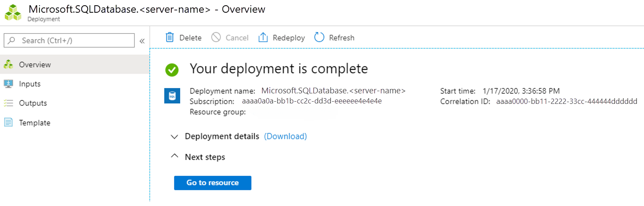
Task: Click the search magnifier icon
Action: pos(12,40)
